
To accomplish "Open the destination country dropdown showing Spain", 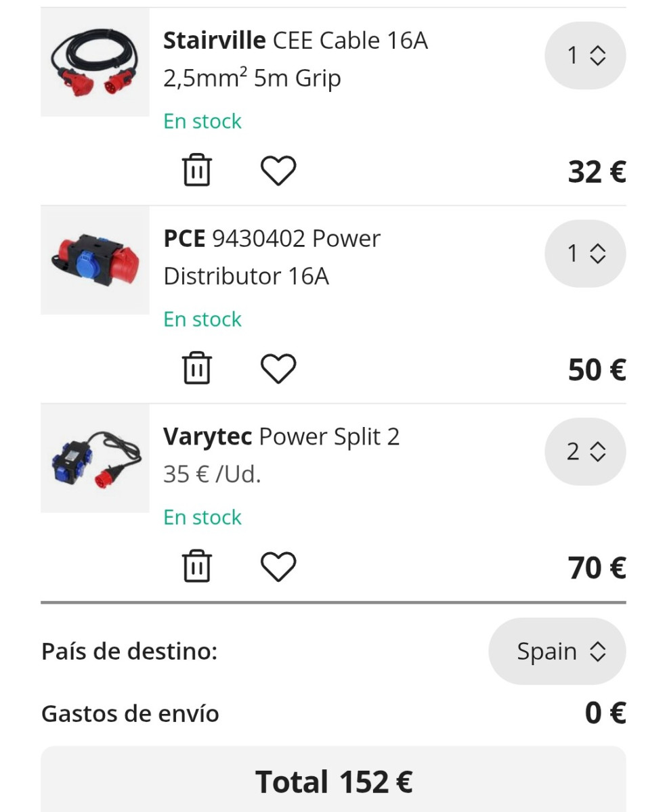I will pyautogui.click(x=557, y=652).
